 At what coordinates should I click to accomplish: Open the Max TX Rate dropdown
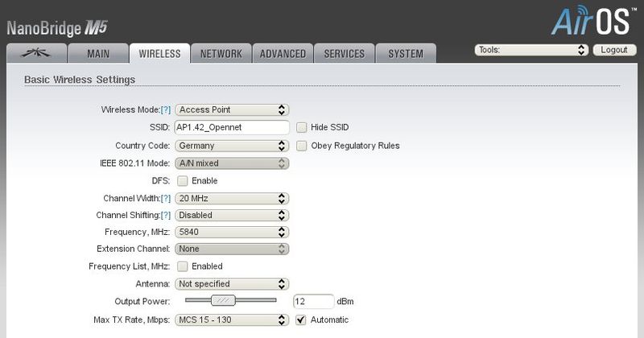tap(232, 320)
